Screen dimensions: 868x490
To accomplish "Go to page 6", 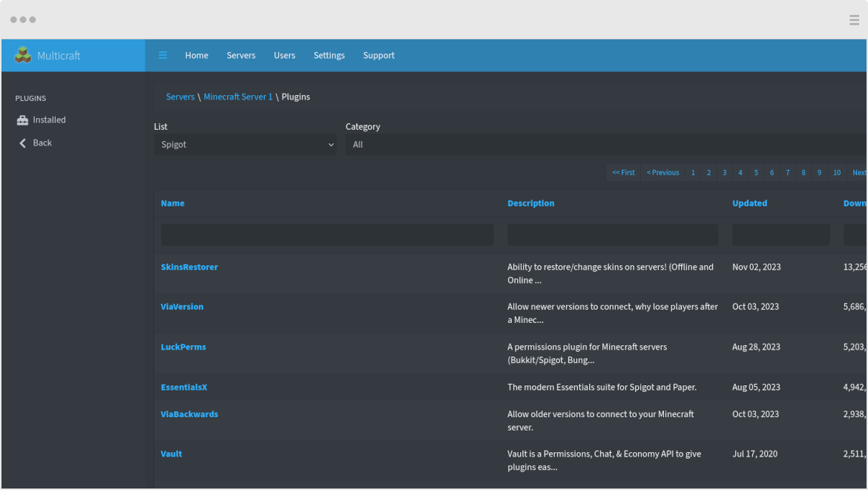I will [772, 173].
